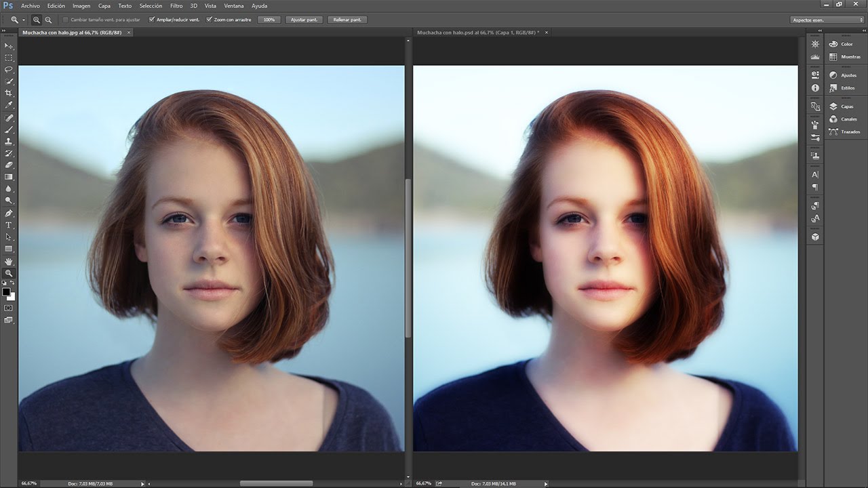Select the Rectangle shape tool
The image size is (868, 488).
click(9, 249)
